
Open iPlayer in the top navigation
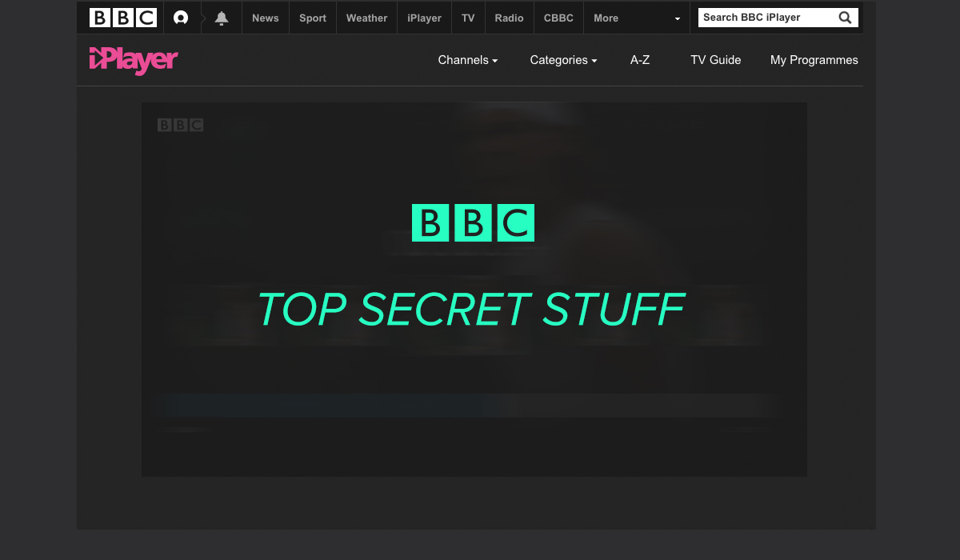(424, 18)
